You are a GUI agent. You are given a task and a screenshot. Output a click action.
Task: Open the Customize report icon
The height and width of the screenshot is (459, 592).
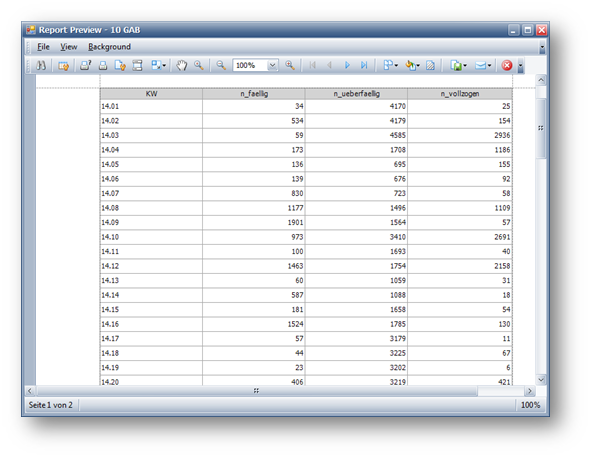pos(63,66)
